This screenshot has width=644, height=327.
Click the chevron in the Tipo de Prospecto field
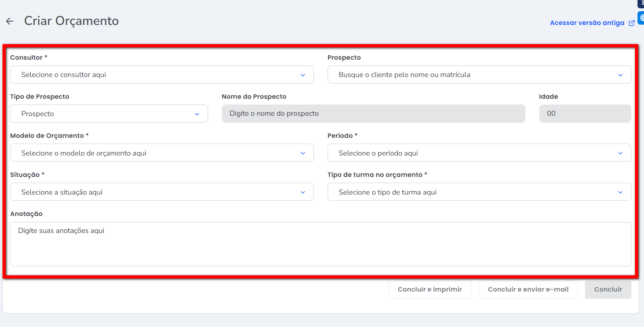(197, 114)
